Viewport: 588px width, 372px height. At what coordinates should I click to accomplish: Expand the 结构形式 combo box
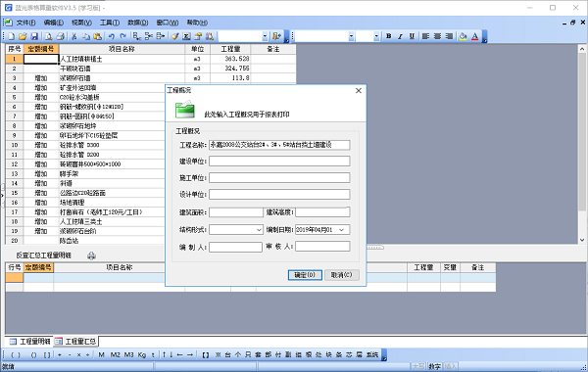pyautogui.click(x=259, y=230)
